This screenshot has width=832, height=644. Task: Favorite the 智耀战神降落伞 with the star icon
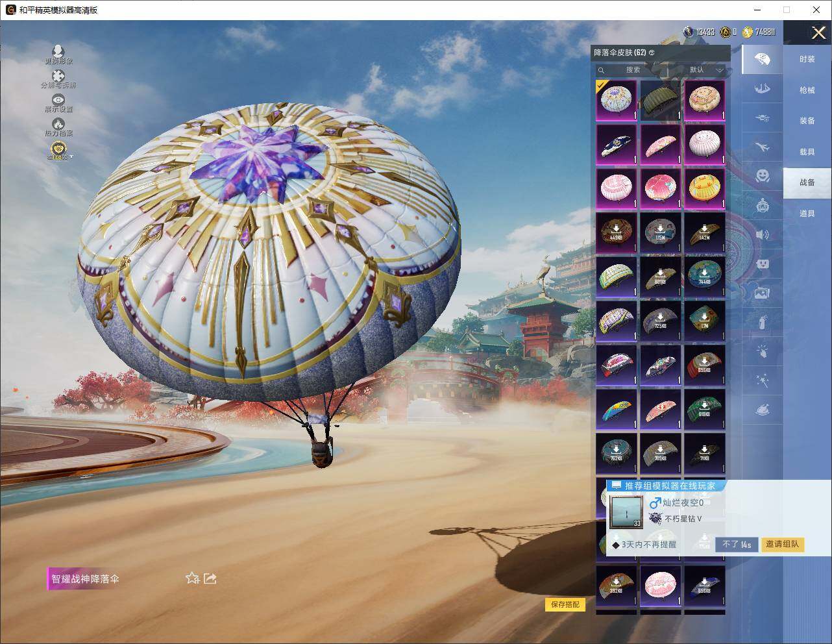(192, 578)
